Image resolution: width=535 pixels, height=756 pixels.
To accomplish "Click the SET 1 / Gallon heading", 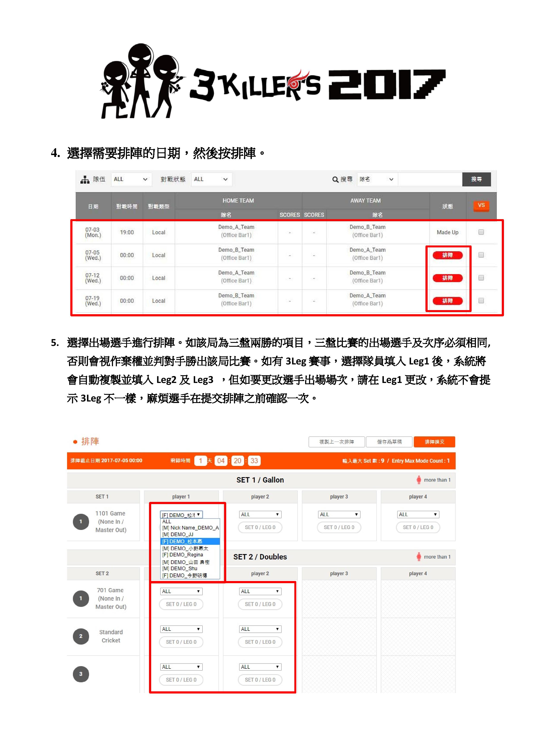I will pos(260,480).
